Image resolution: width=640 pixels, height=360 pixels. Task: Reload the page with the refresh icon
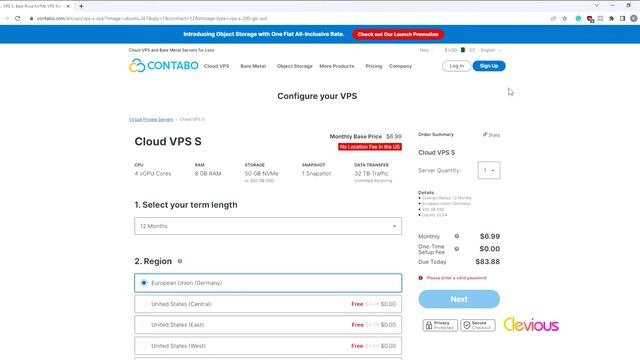click(18, 18)
